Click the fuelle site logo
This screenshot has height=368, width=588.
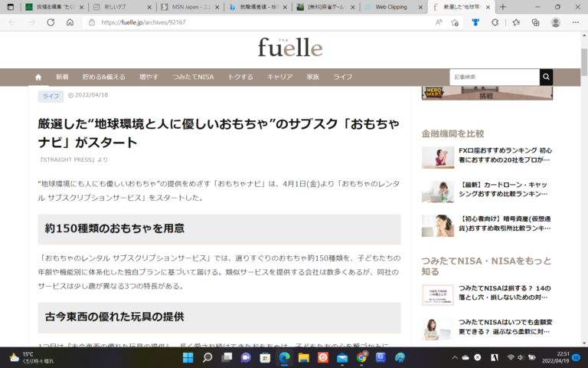[290, 48]
